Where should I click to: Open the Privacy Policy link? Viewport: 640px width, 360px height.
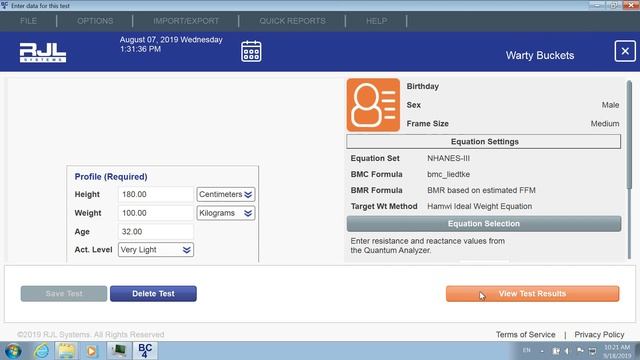tap(599, 335)
